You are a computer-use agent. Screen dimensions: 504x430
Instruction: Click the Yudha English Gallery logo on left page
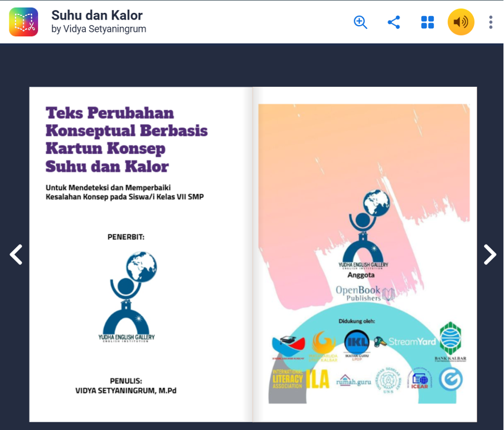pos(127,297)
